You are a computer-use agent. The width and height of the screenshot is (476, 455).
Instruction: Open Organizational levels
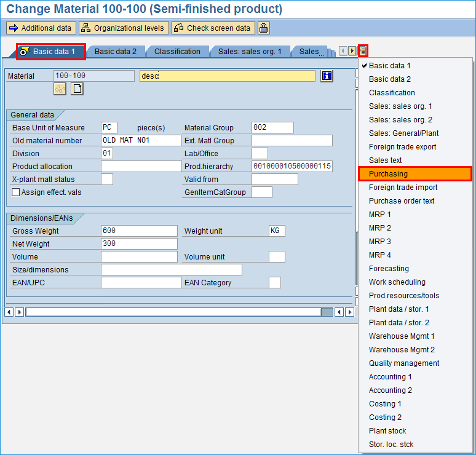point(123,28)
